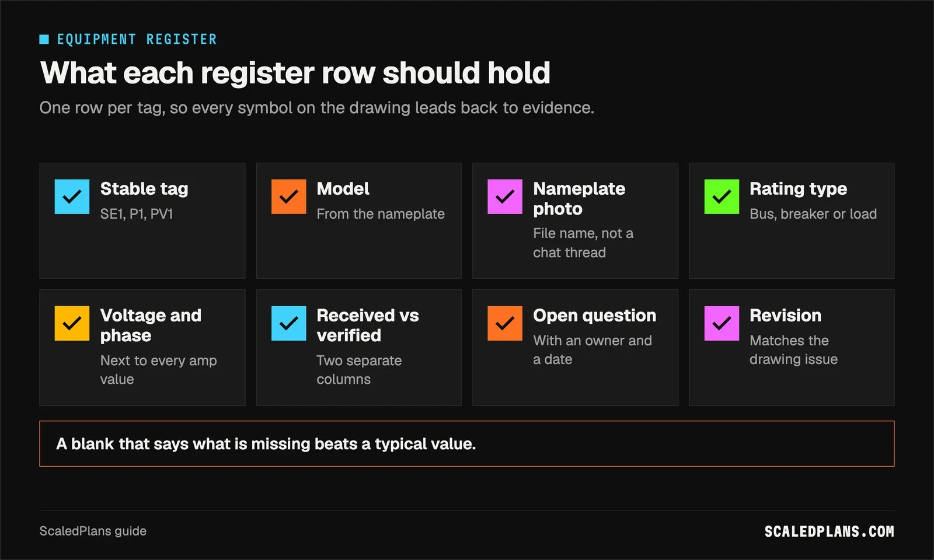Click the "Nameplate photo" title
This screenshot has width=934, height=560.
(579, 199)
